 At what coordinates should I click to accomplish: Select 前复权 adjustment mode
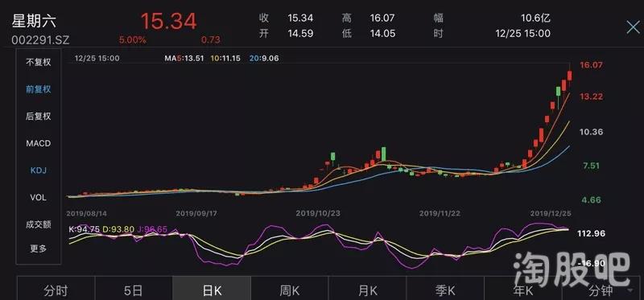click(39, 89)
